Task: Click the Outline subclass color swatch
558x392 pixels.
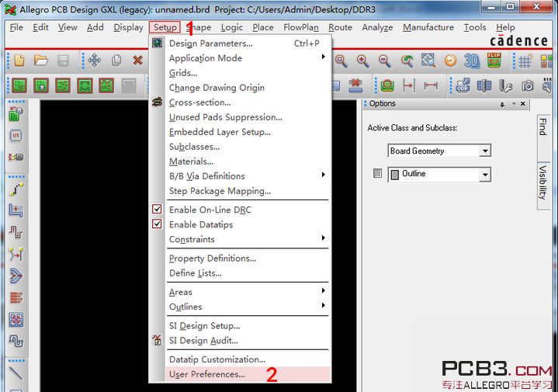Action: tap(395, 175)
